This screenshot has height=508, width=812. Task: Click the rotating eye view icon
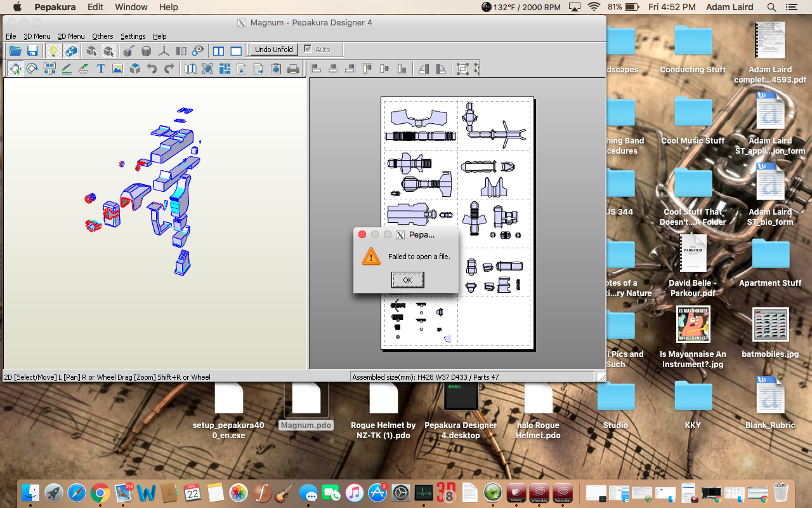[198, 51]
